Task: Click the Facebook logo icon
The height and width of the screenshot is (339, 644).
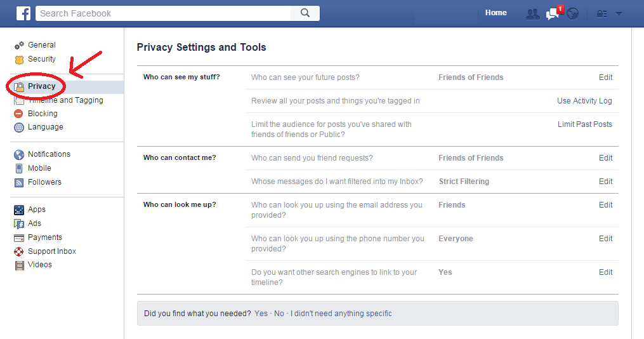Action: pyautogui.click(x=23, y=13)
